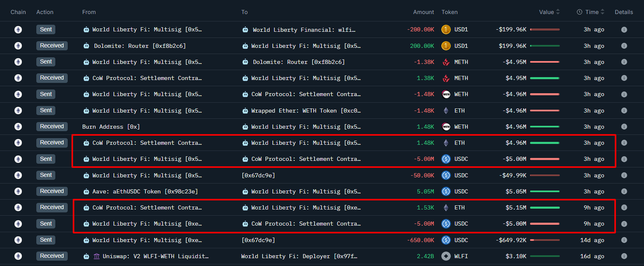Image resolution: width=644 pixels, height=266 pixels.
Task: Click value bar next to $5.15M
Action: pyautogui.click(x=545, y=208)
